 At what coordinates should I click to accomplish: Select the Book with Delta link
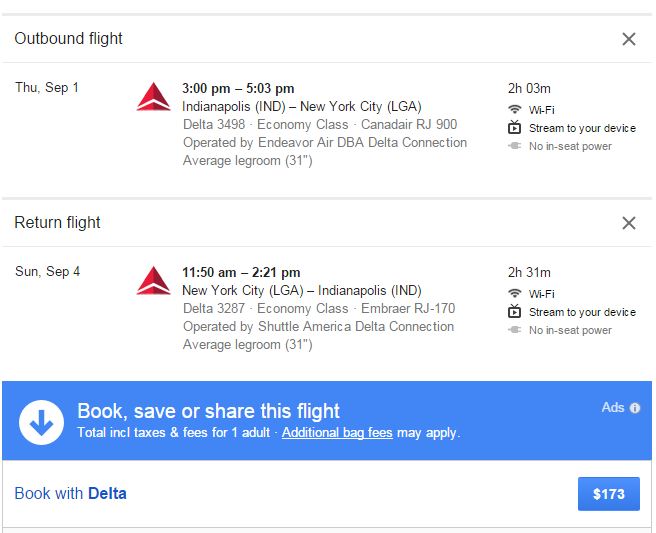click(70, 493)
